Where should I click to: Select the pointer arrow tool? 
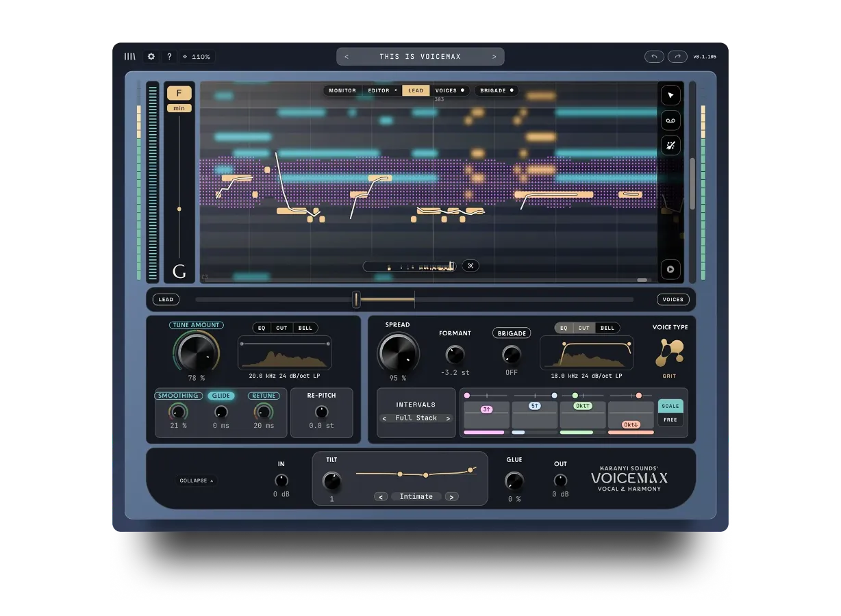(x=670, y=96)
